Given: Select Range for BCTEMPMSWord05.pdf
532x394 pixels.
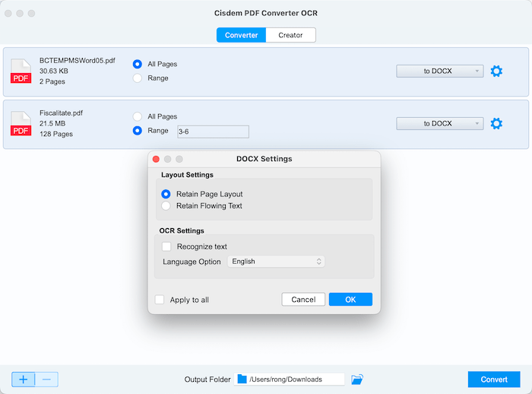Looking at the screenshot, I should pyautogui.click(x=138, y=78).
